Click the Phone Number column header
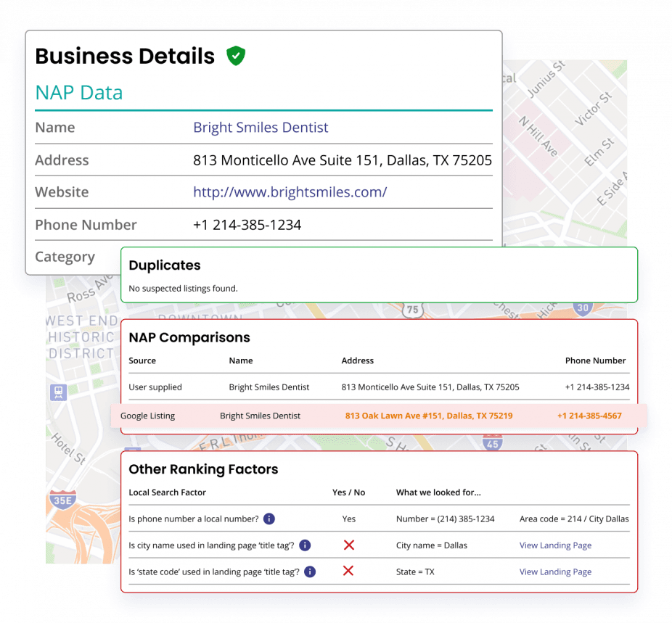The width and height of the screenshot is (672, 623). (x=595, y=360)
